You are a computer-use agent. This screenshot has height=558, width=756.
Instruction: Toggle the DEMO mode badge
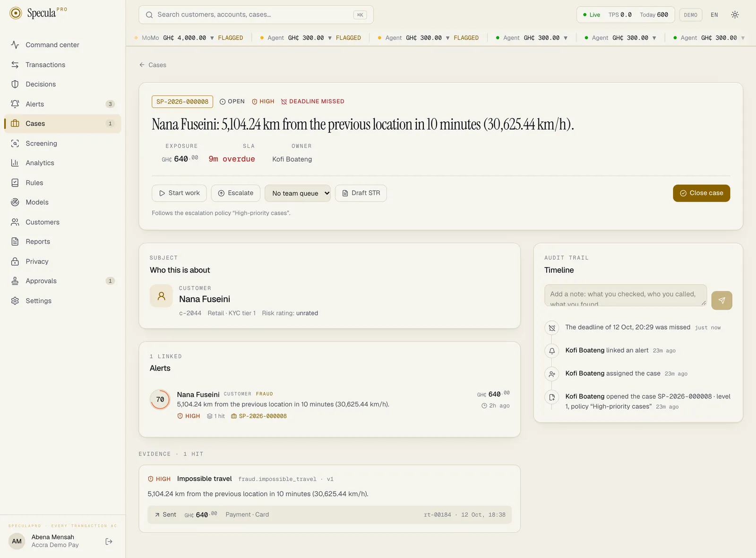tap(690, 15)
